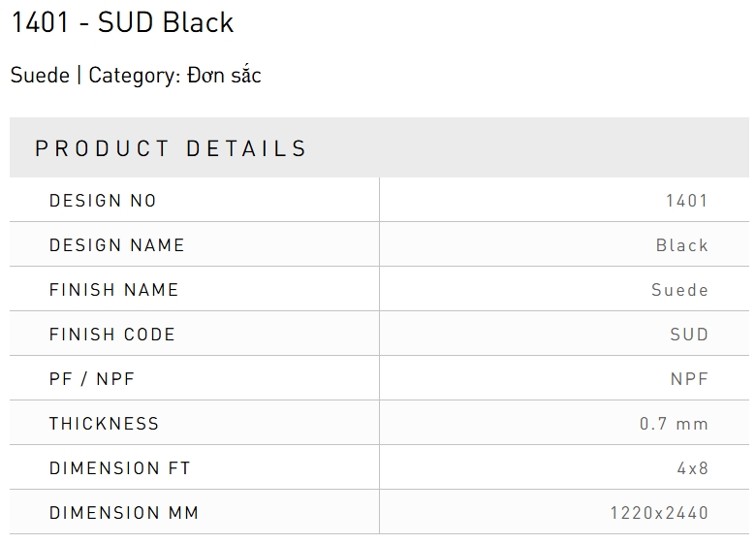Screen dimensions: 756x544
Task: Click the 1220x2440 dimension value
Action: [659, 513]
